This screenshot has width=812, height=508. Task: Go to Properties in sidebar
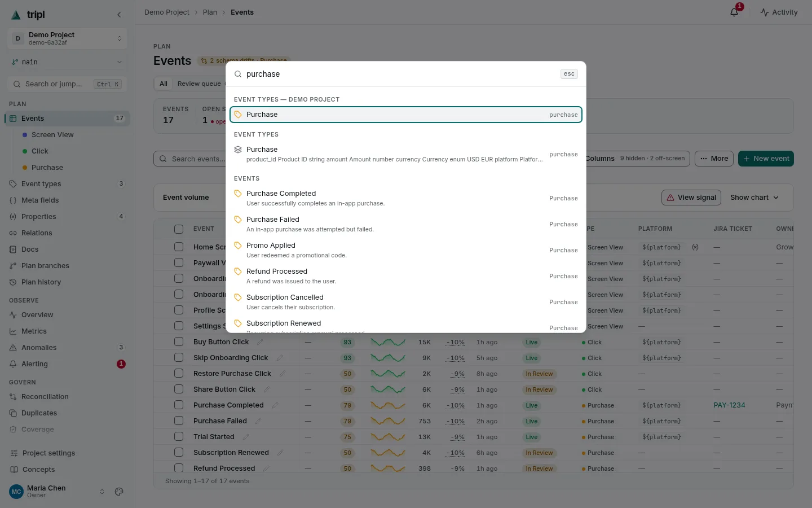(x=67, y=217)
